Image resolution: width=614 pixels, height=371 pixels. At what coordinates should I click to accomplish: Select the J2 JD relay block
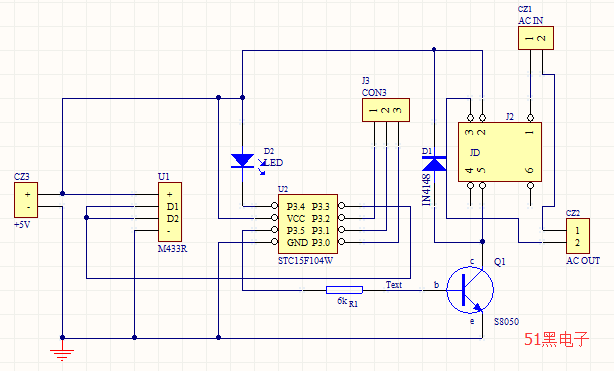tap(500, 152)
